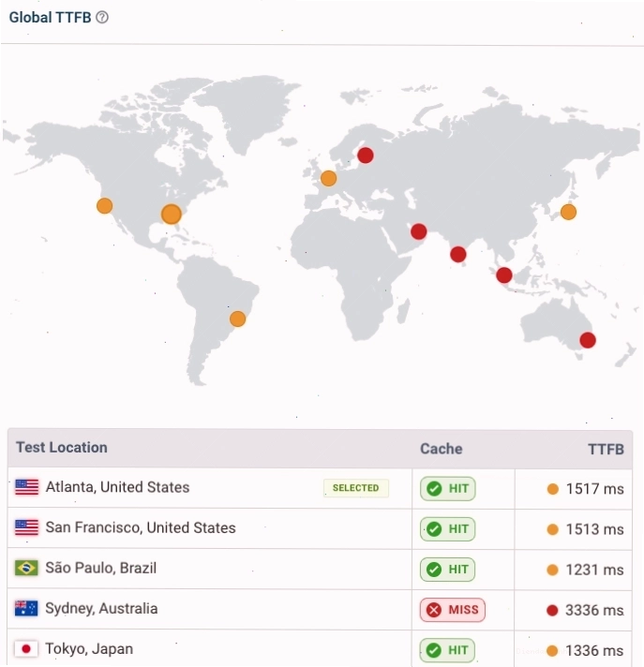Viewport: 644px width, 667px height.
Task: Click the Brazil flag icon in table
Action: (x=26, y=568)
